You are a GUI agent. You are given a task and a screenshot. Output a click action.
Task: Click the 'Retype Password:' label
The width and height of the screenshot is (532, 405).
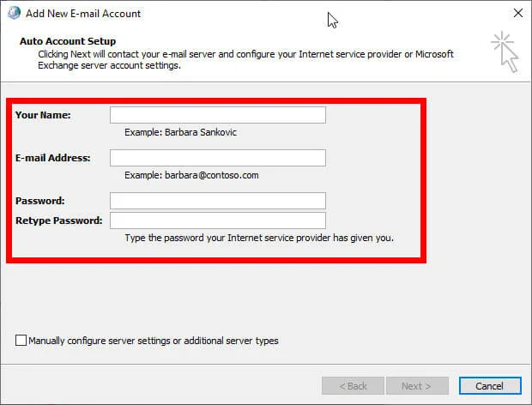[59, 221]
